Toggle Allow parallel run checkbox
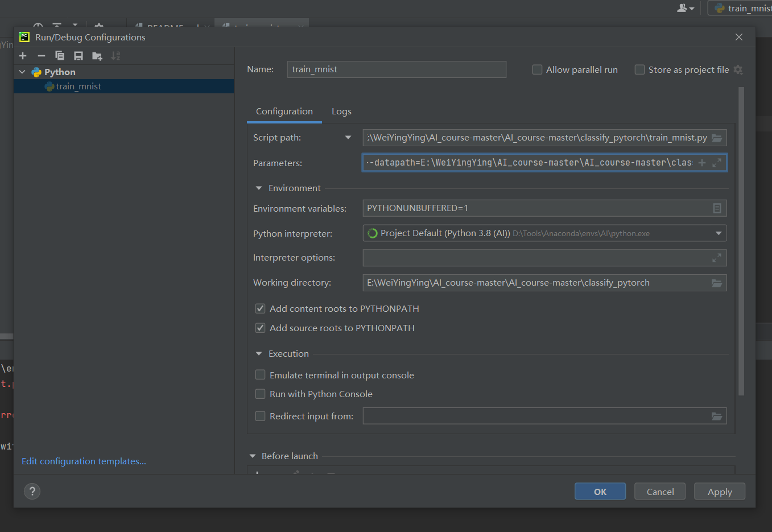Screen dimensions: 772x532 (x=537, y=69)
